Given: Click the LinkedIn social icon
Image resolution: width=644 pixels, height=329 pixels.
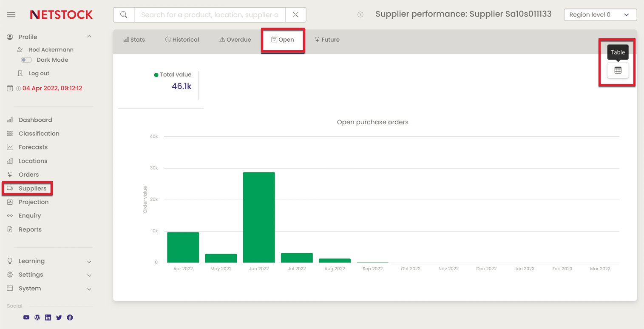Looking at the screenshot, I should pos(48,317).
